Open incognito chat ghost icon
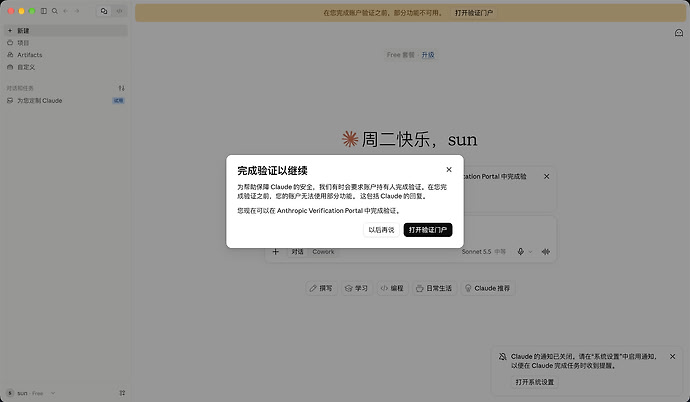690x402 pixels. point(679,33)
